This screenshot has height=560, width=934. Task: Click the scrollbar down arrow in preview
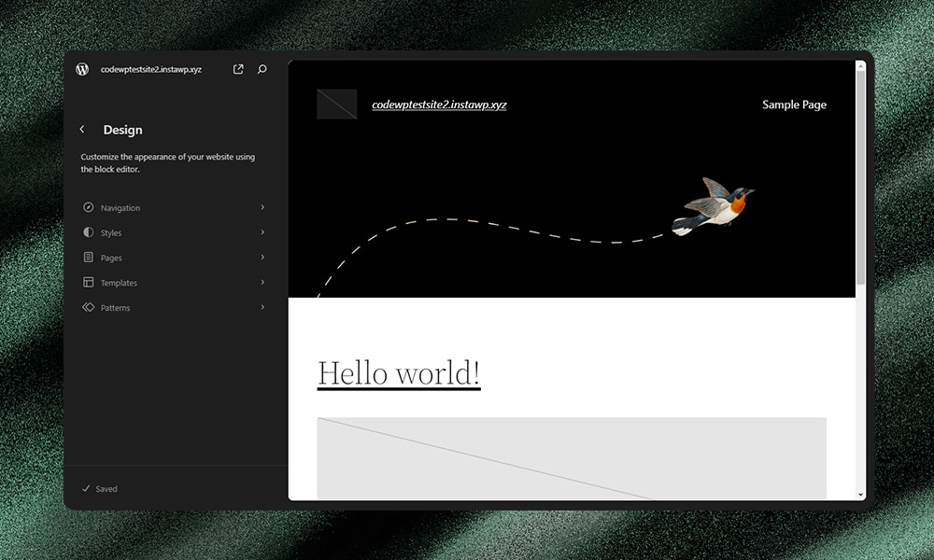tap(860, 496)
